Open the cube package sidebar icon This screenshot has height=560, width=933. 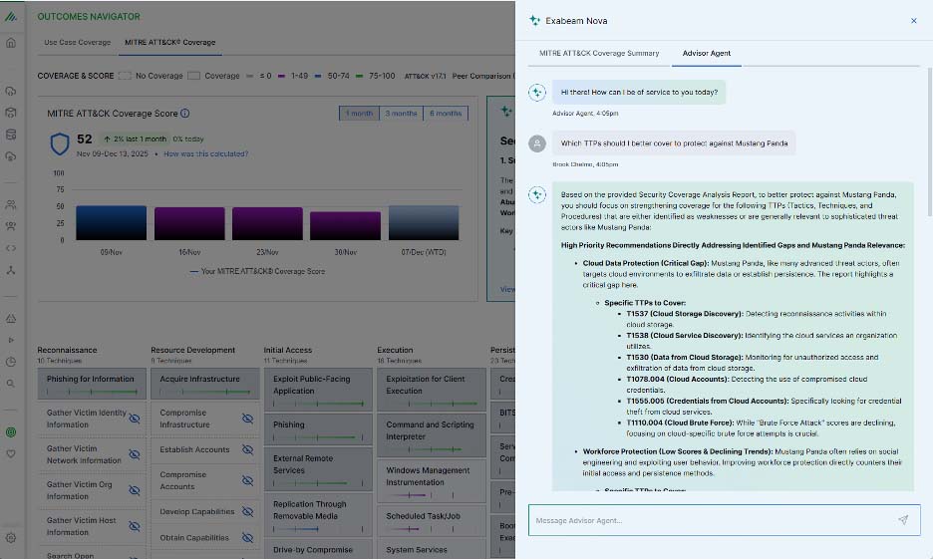11,113
